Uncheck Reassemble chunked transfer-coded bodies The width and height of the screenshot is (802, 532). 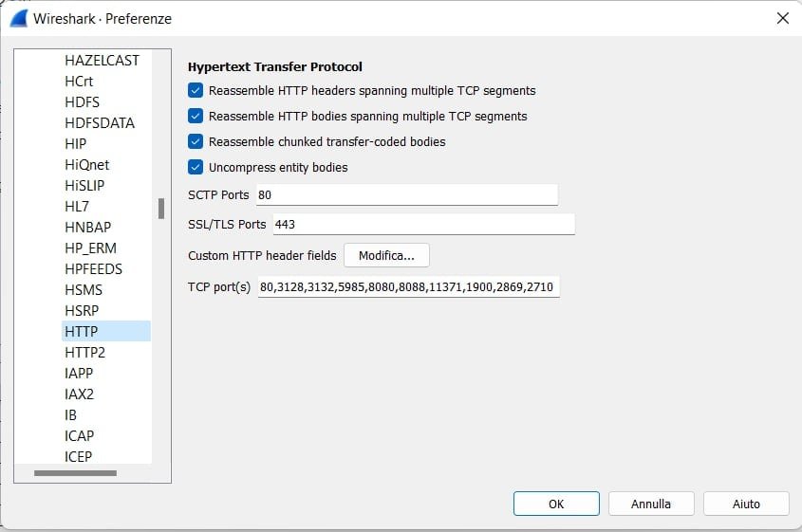click(x=196, y=142)
